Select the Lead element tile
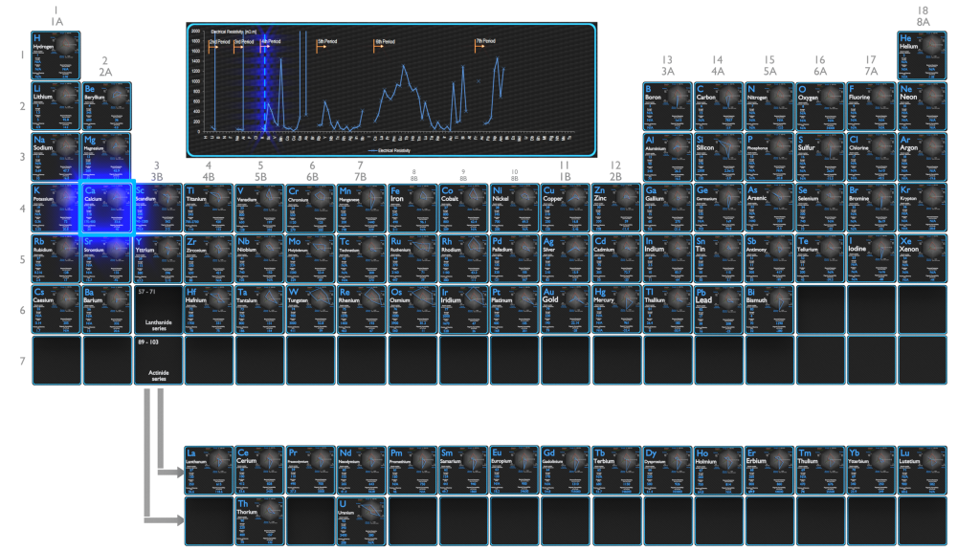 [x=718, y=309]
